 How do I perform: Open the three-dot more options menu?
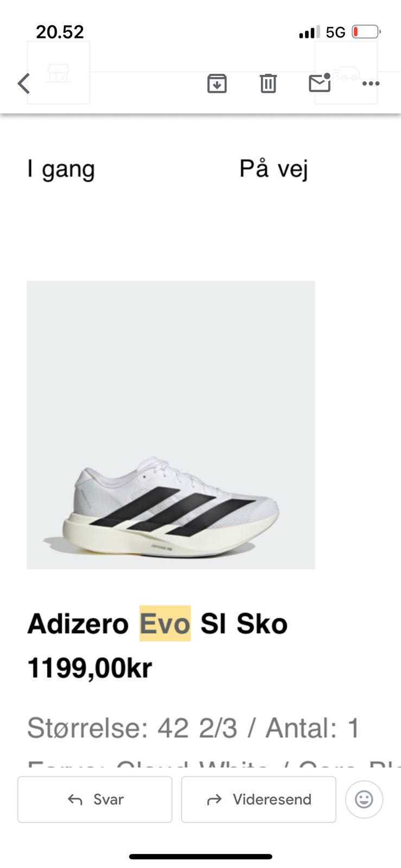[x=371, y=84]
